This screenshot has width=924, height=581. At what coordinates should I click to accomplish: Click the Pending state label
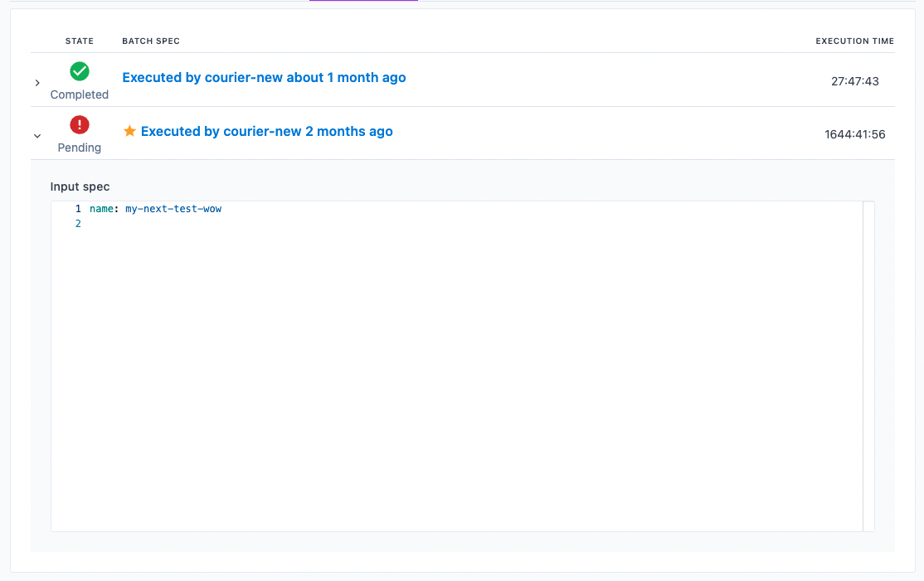click(80, 148)
